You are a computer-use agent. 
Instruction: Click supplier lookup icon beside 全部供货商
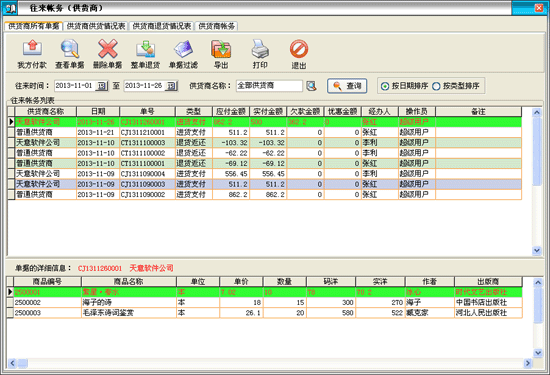tap(311, 86)
